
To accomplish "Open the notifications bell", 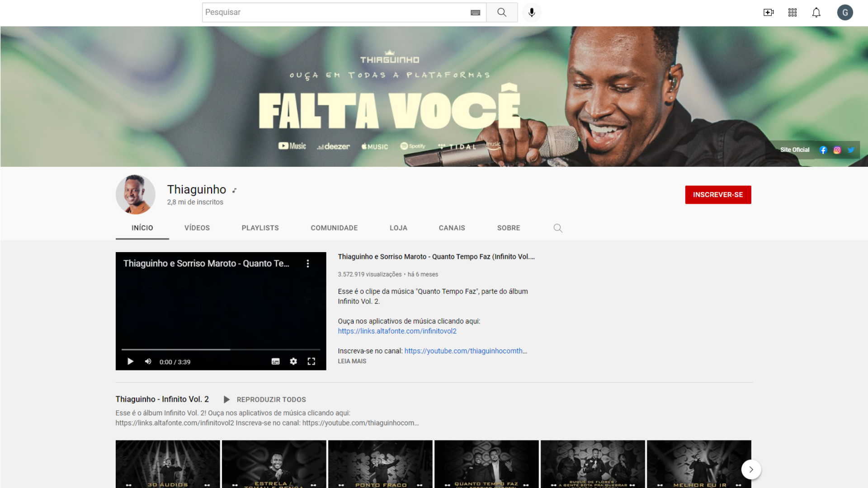I will click(816, 13).
